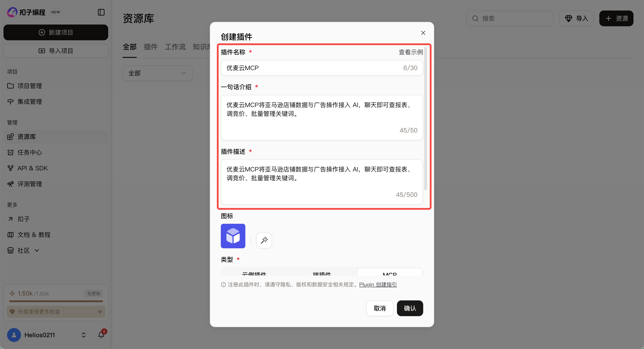Click the 评测管理 telescope icon
This screenshot has height=349, width=644.
tap(11, 184)
